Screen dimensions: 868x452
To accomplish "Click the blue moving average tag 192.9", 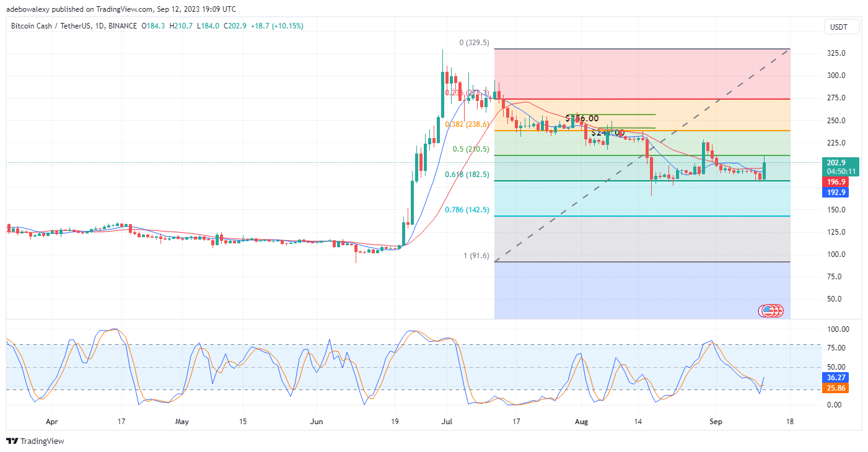I will (x=835, y=192).
